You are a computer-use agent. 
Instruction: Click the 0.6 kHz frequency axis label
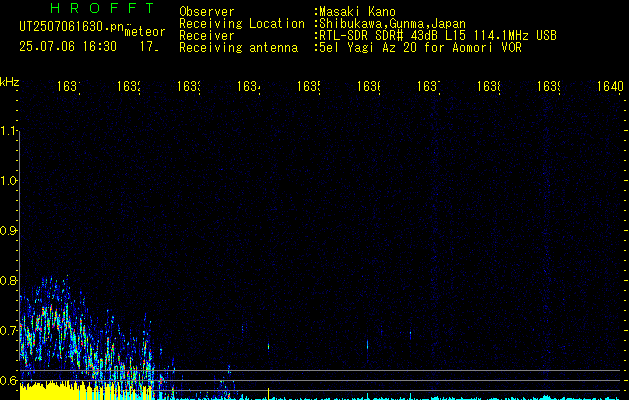pos(10,380)
